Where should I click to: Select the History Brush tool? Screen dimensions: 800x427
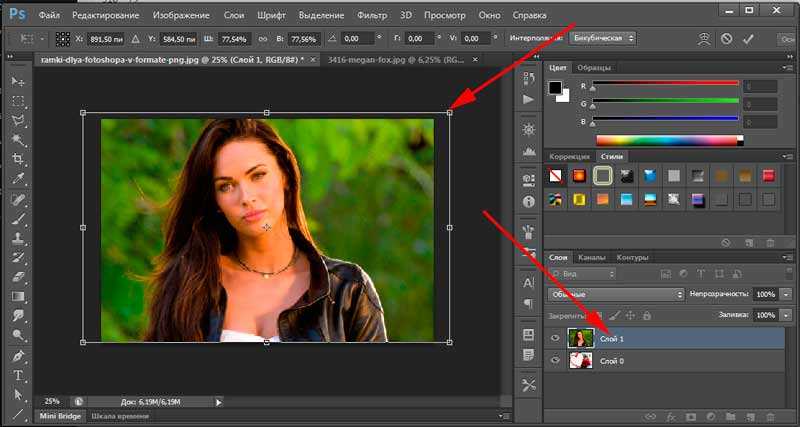tap(18, 257)
